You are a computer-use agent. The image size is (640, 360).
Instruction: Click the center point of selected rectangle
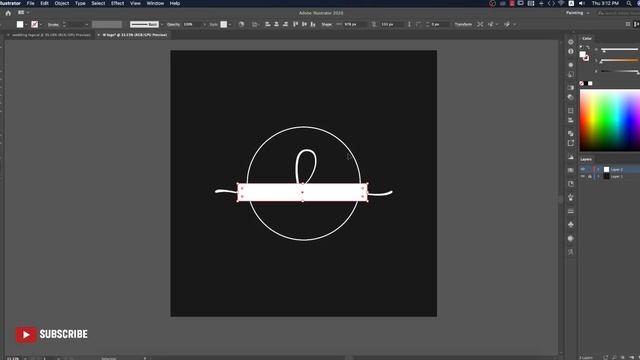point(302,192)
